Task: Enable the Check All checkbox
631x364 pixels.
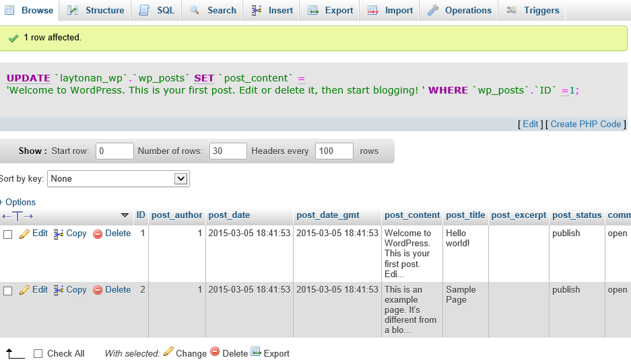Action: (38, 353)
